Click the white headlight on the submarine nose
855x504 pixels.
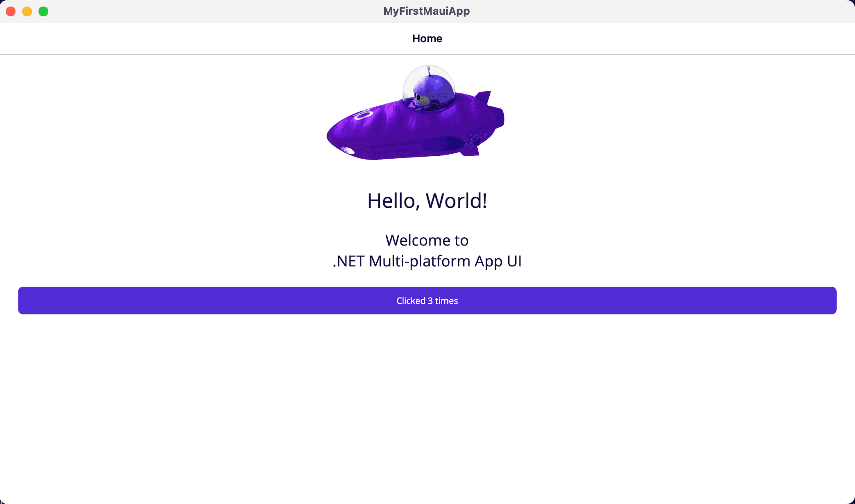tap(348, 151)
